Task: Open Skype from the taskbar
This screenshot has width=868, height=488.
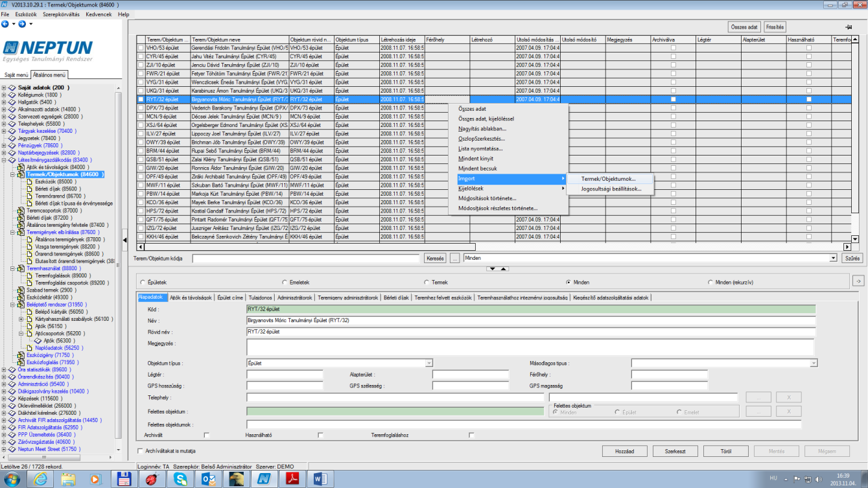Action: pos(180,479)
